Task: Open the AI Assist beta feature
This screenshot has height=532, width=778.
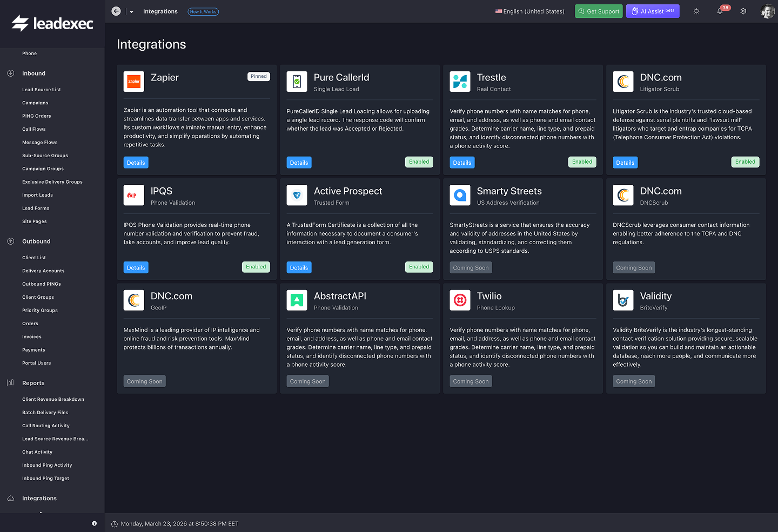Action: (653, 11)
